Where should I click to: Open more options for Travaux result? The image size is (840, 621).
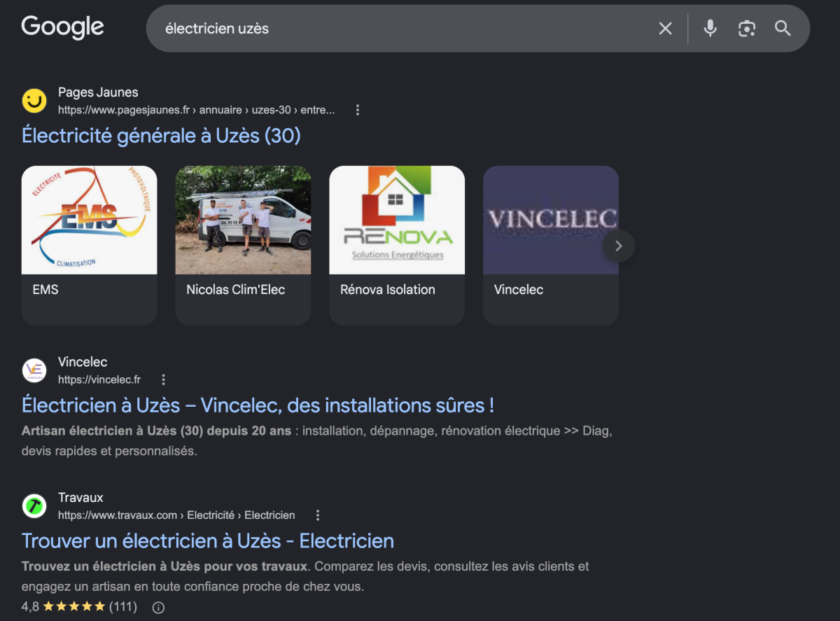pyautogui.click(x=318, y=515)
